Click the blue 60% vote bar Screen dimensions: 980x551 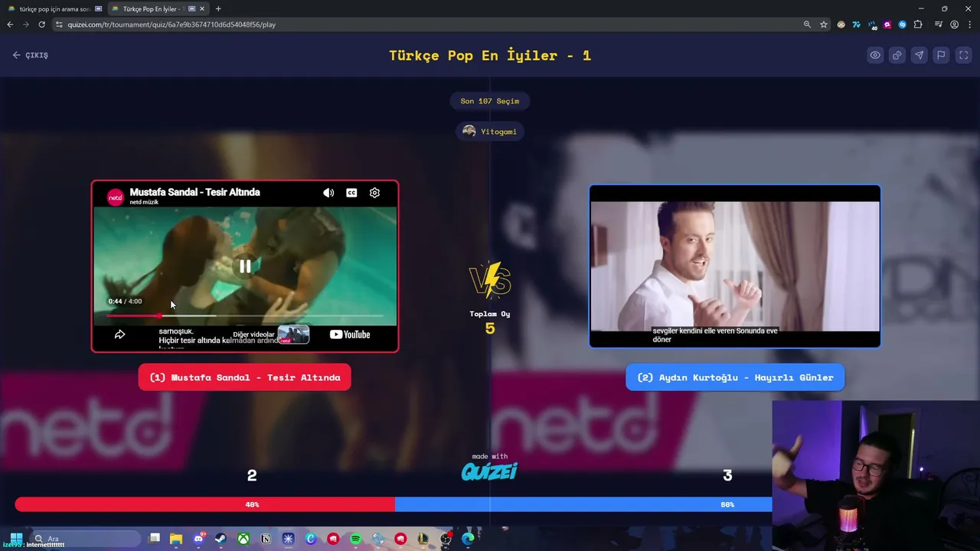click(x=583, y=504)
